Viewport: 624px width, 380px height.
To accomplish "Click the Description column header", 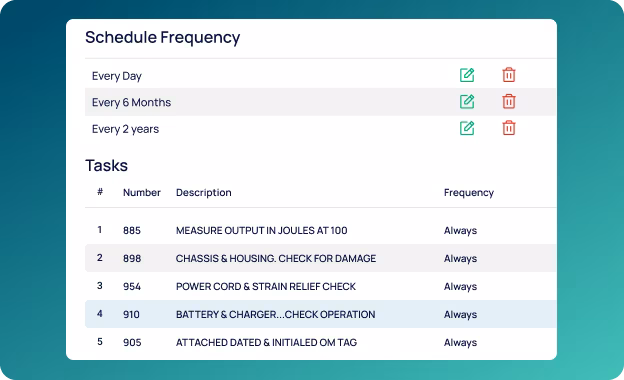I will point(203,193).
